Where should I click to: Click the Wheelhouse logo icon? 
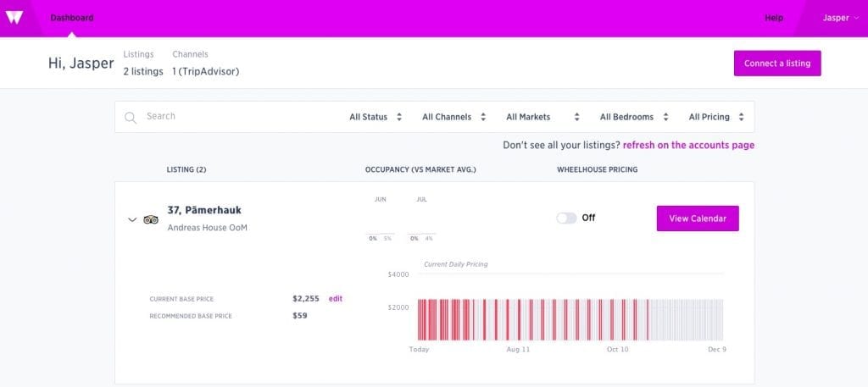click(14, 18)
